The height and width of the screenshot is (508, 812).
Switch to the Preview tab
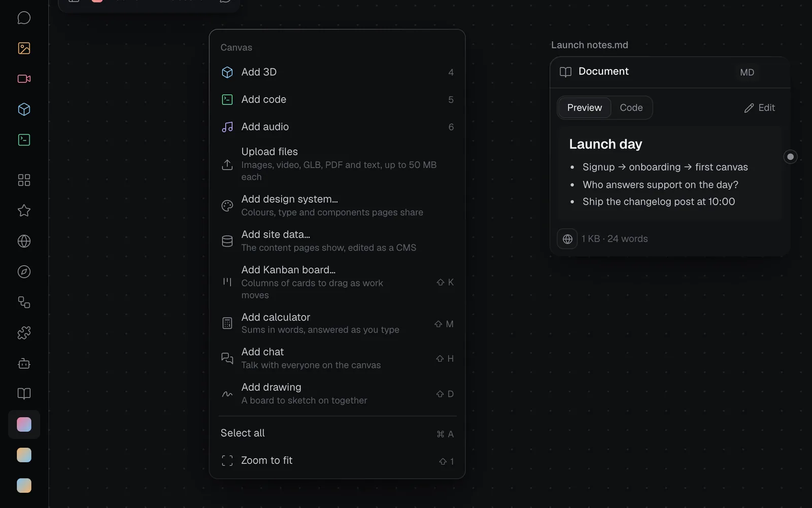tap(585, 108)
